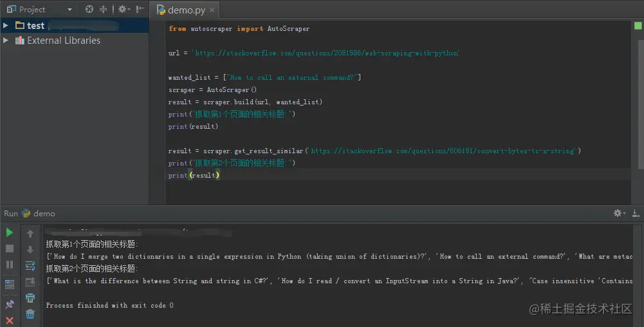
Task: Expand the External Libraries arrow
Action: [6, 41]
